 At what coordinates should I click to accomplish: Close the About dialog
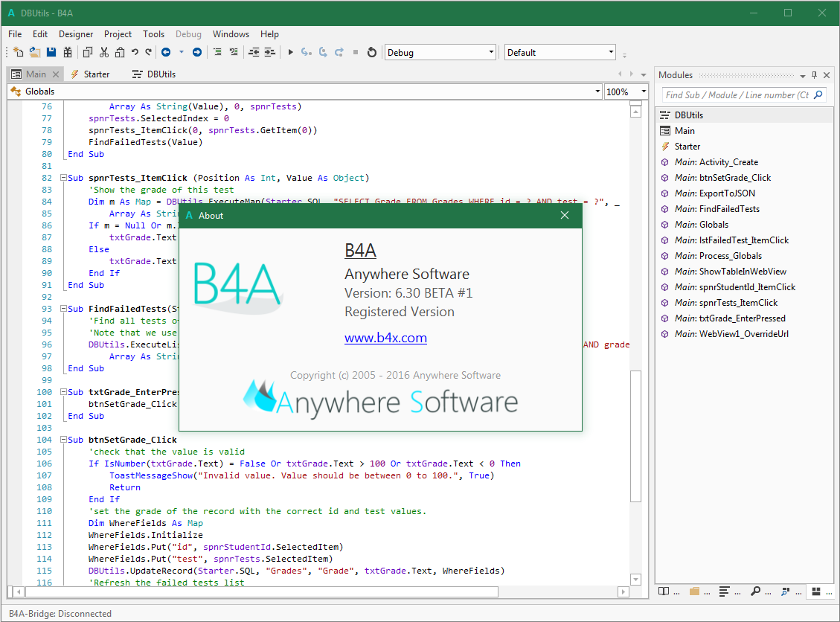(564, 215)
